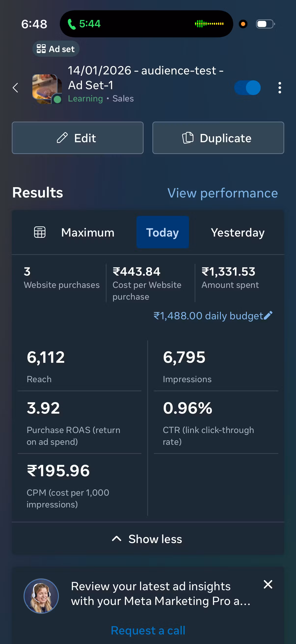Image resolution: width=296 pixels, height=644 pixels.
Task: Tap the Ad set grid badge
Action: 56,49
